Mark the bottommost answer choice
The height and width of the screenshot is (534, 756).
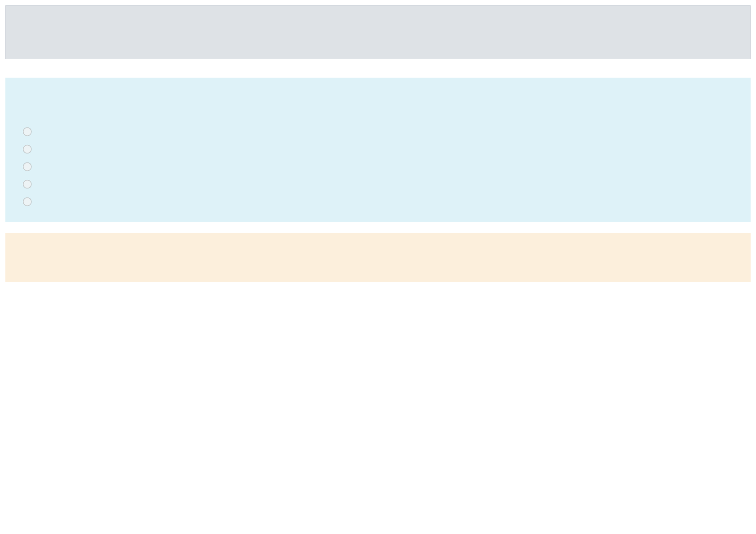[27, 201]
